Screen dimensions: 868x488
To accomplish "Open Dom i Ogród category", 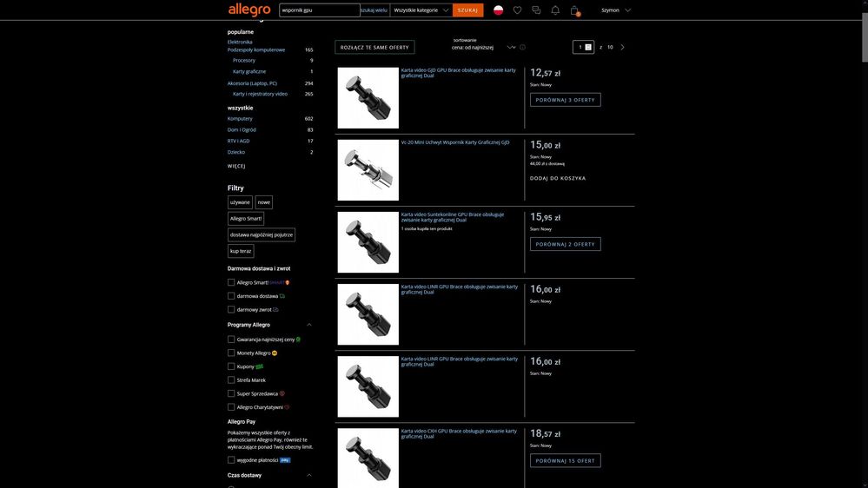I will 242,130.
